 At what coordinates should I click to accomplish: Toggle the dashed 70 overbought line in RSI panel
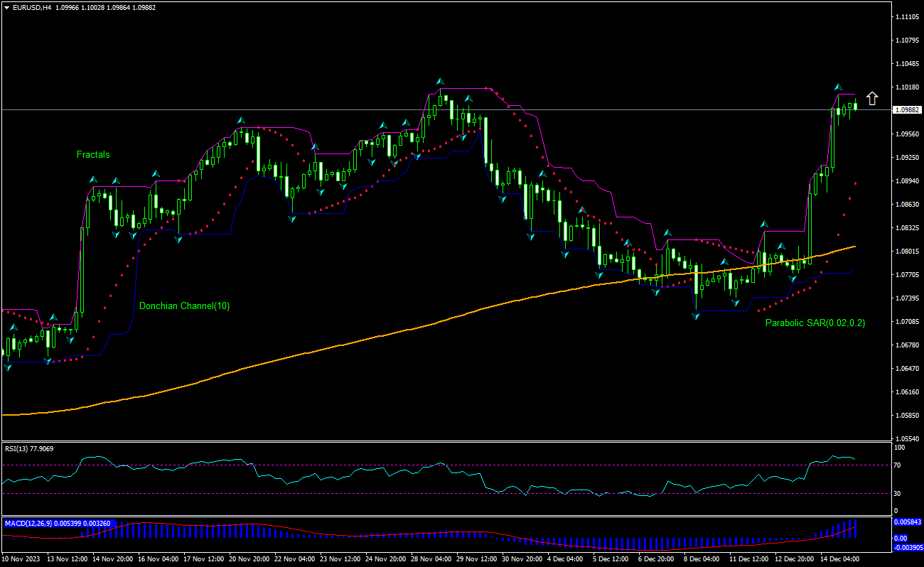pyautogui.click(x=426, y=464)
